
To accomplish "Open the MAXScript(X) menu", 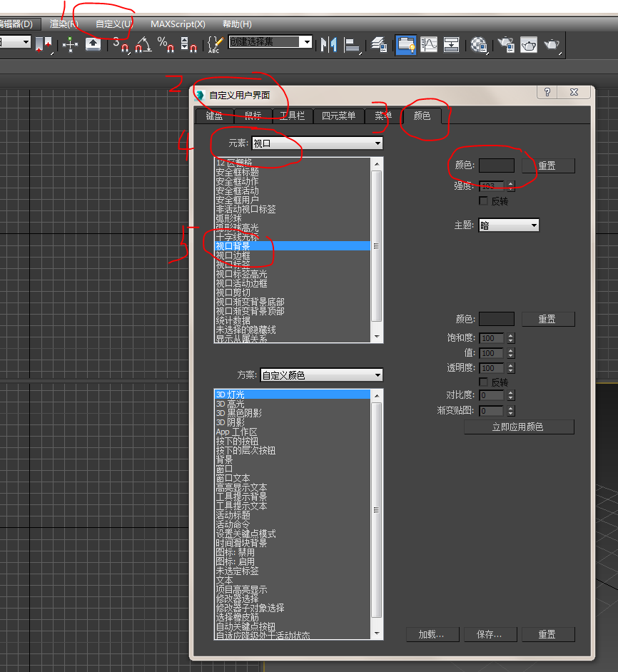I will [x=178, y=24].
